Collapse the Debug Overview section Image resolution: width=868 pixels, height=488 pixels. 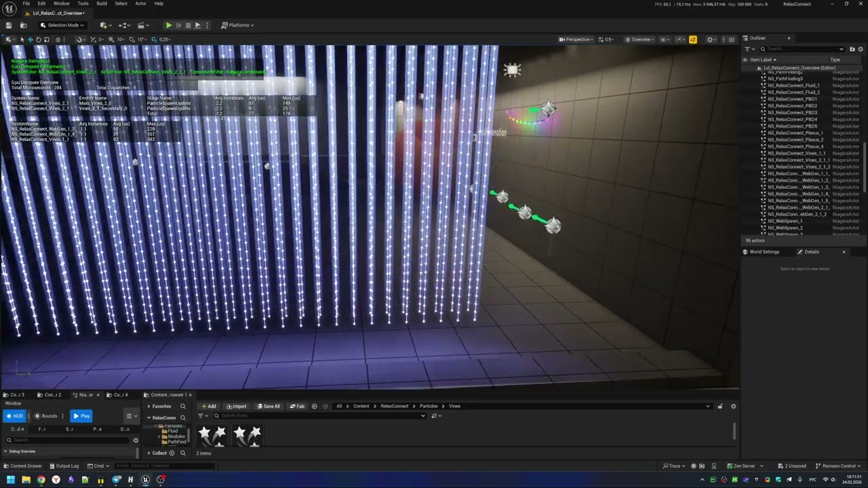point(6,451)
